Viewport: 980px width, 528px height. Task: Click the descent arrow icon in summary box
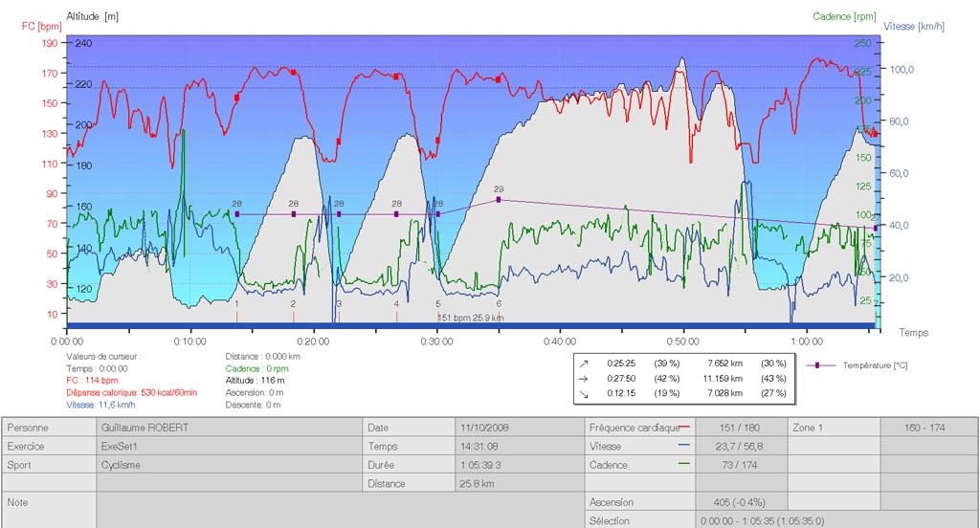(x=583, y=394)
